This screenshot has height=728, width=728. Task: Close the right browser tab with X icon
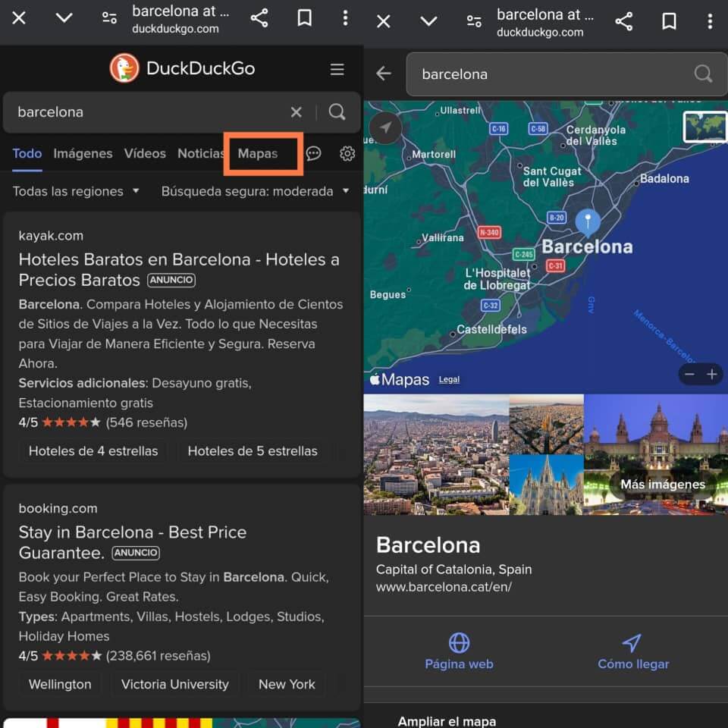point(384,21)
